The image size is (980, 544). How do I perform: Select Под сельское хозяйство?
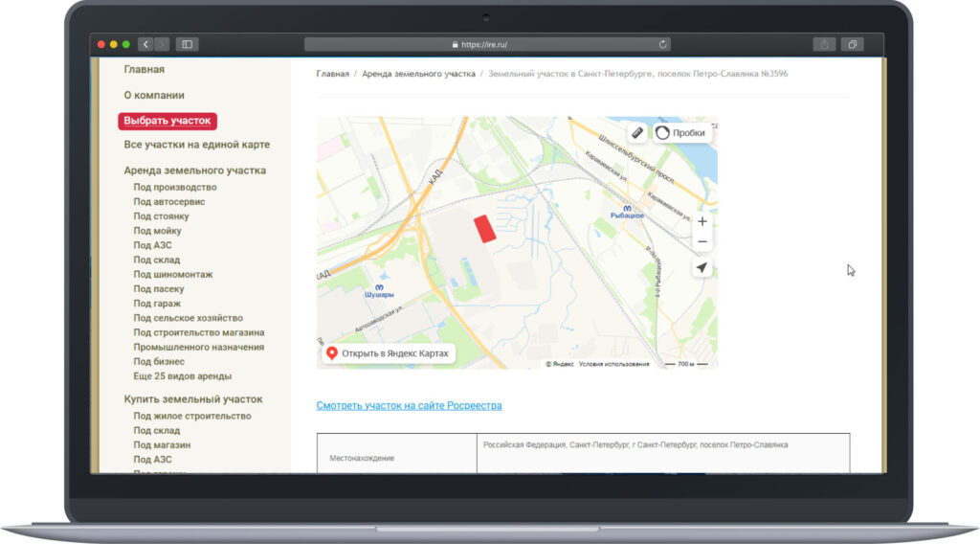point(189,318)
